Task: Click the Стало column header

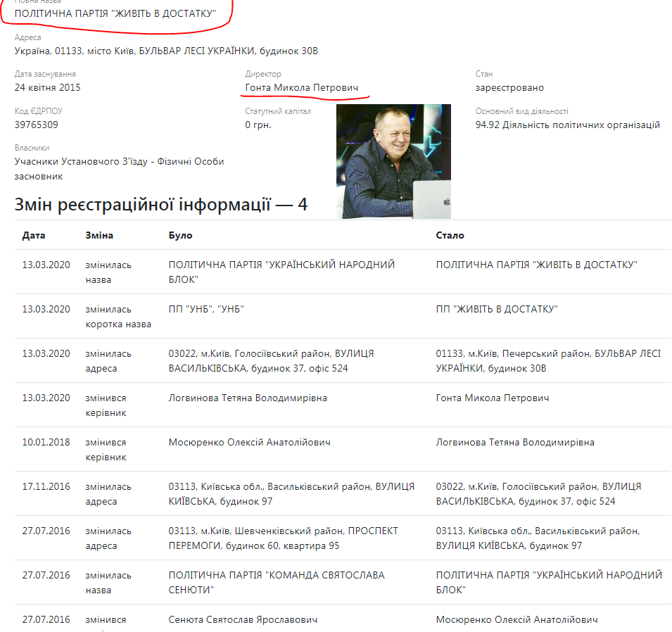Action: [x=450, y=235]
